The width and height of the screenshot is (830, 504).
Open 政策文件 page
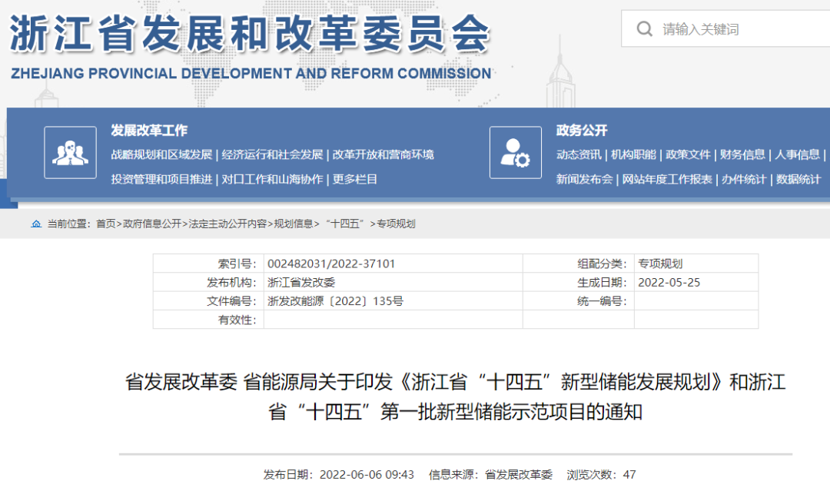[x=688, y=154]
